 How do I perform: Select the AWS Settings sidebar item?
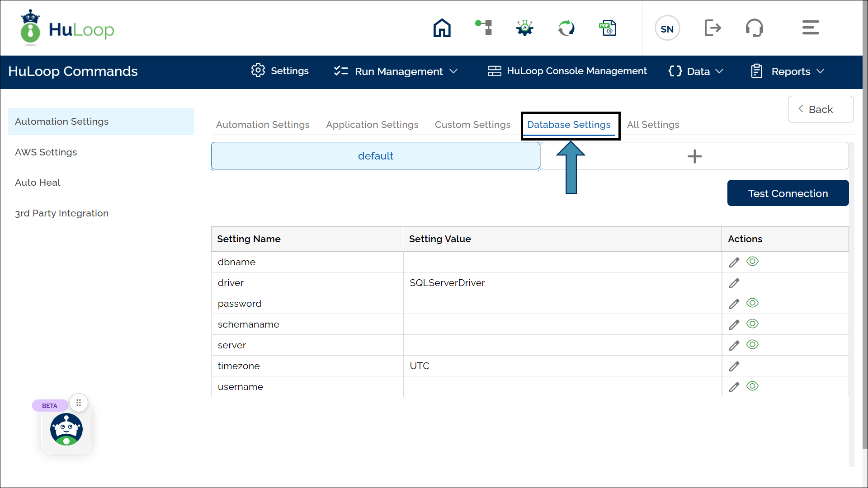pos(46,152)
